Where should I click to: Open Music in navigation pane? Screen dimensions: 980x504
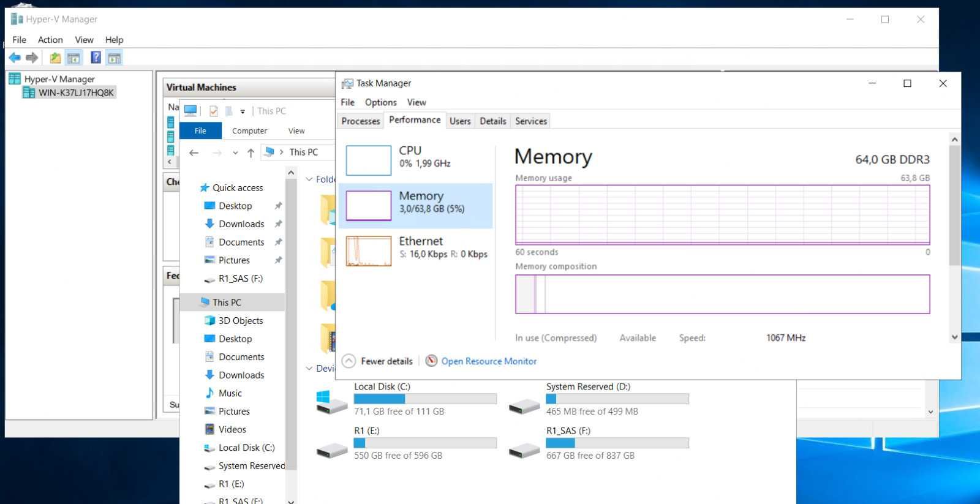[230, 393]
